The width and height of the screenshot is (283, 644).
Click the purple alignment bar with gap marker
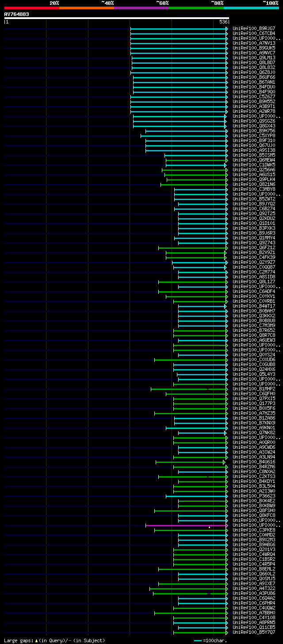(186, 525)
